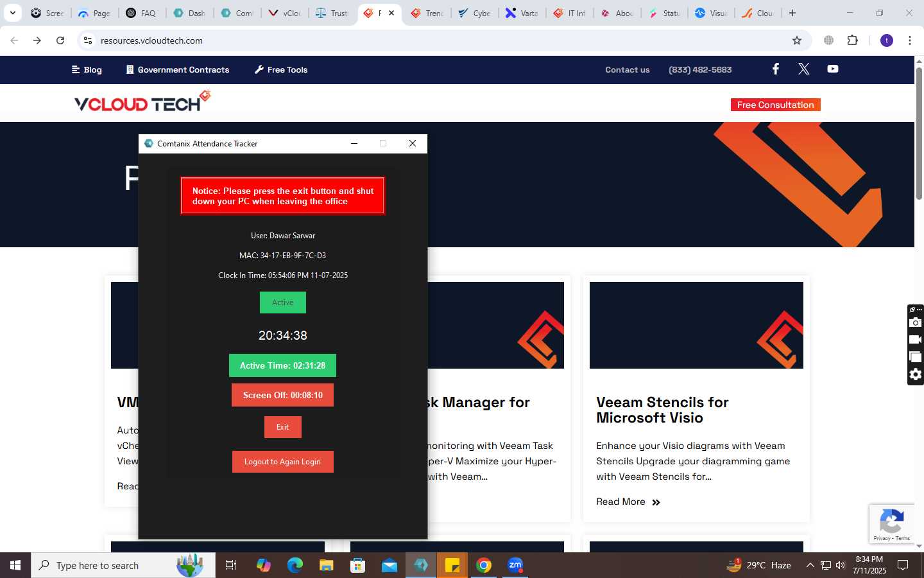Image resolution: width=924 pixels, height=578 pixels.
Task: Click the video record icon in side widget
Action: [x=916, y=340]
